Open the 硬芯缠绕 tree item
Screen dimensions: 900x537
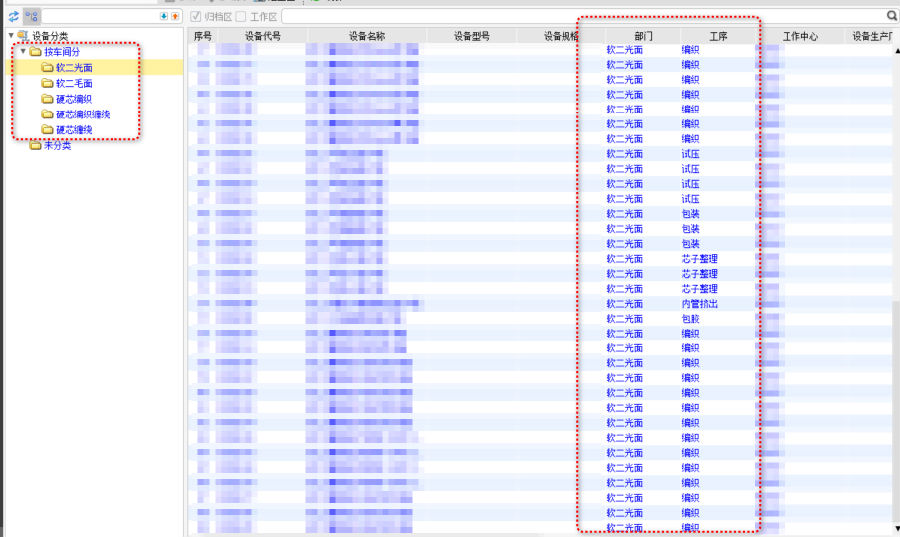pyautogui.click(x=74, y=130)
